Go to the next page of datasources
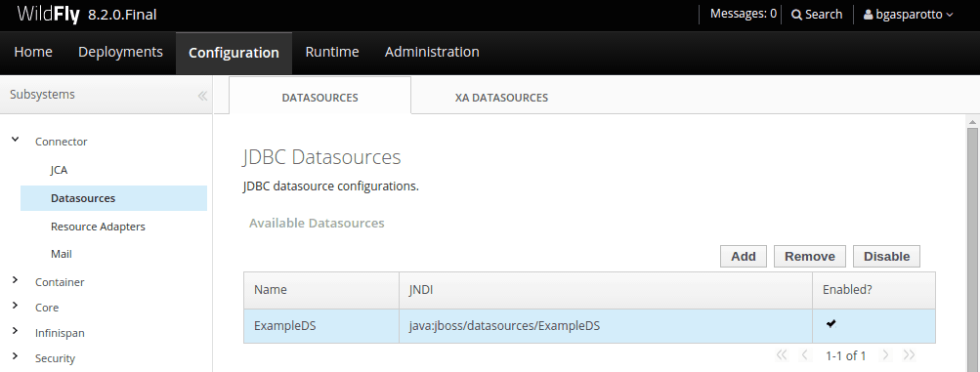Screen dimensions: 980x372 [885, 355]
